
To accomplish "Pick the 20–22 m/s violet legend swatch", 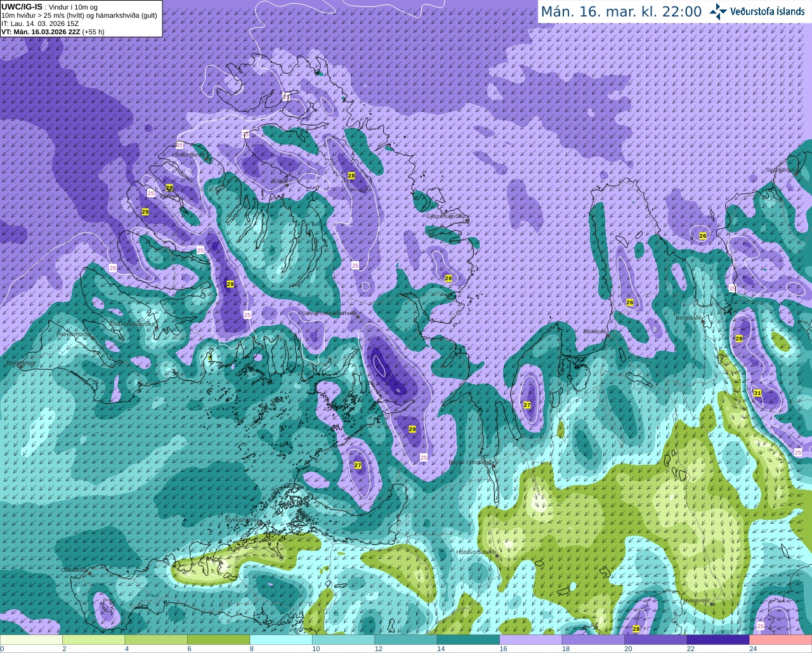I will pyautogui.click(x=656, y=640).
